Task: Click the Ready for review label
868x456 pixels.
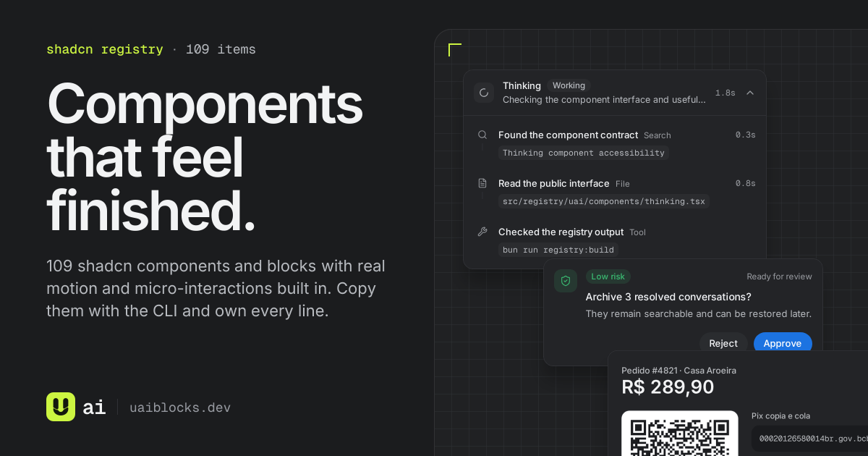Action: pyautogui.click(x=780, y=276)
